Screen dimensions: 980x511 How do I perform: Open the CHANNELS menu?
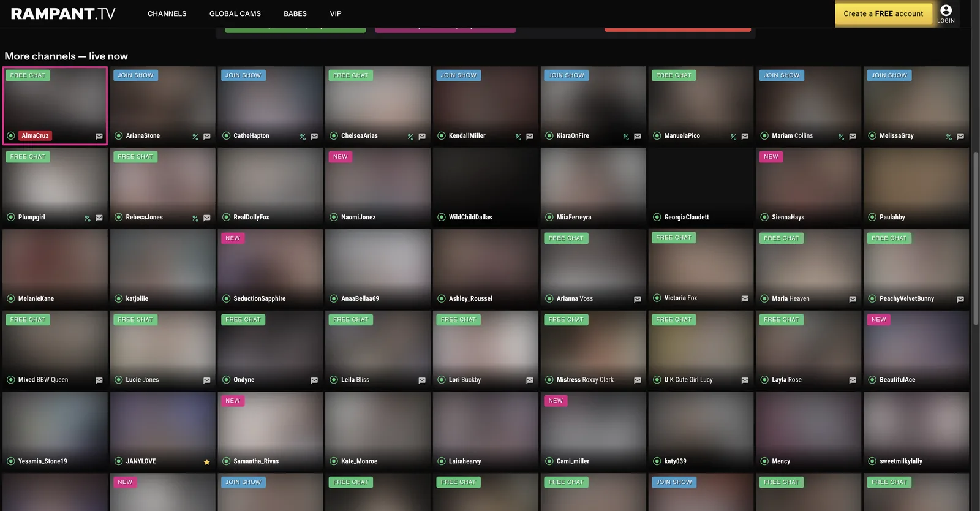[x=167, y=13]
